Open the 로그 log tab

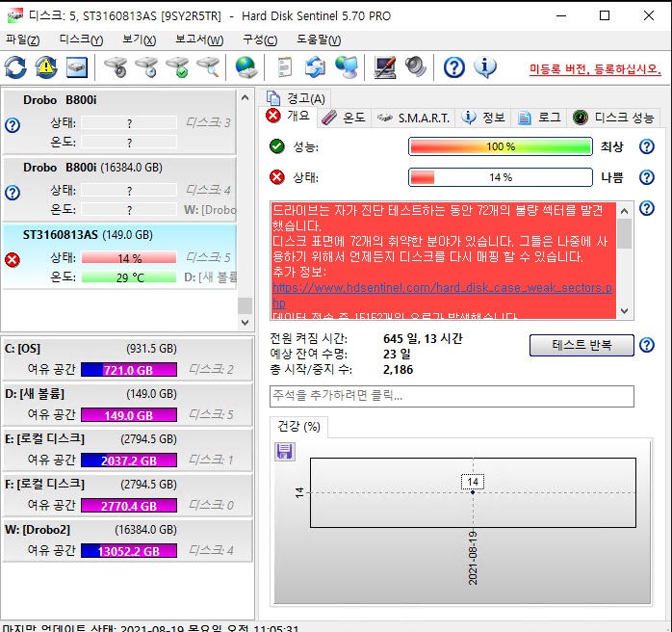click(x=539, y=118)
